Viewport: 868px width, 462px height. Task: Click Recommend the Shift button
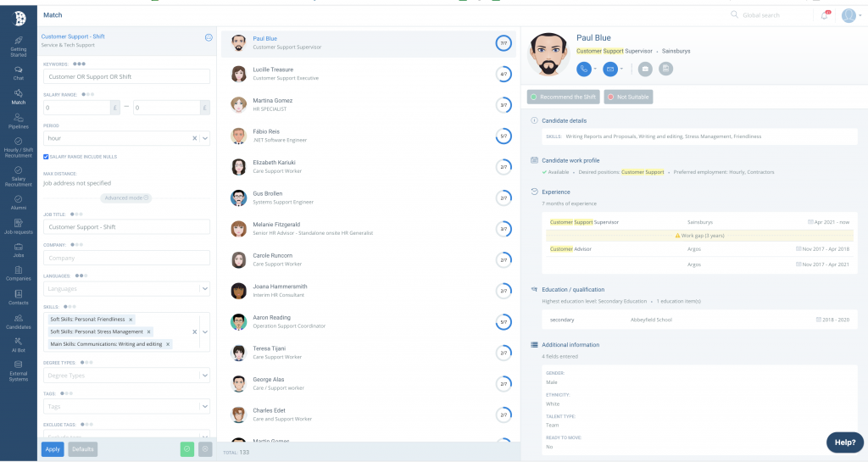pyautogui.click(x=563, y=97)
